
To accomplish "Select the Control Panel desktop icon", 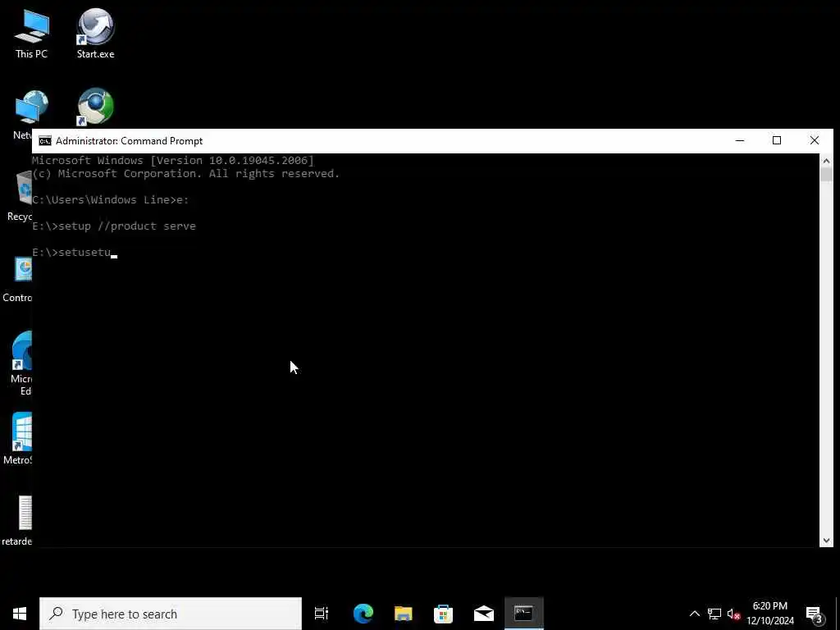I will click(x=17, y=279).
